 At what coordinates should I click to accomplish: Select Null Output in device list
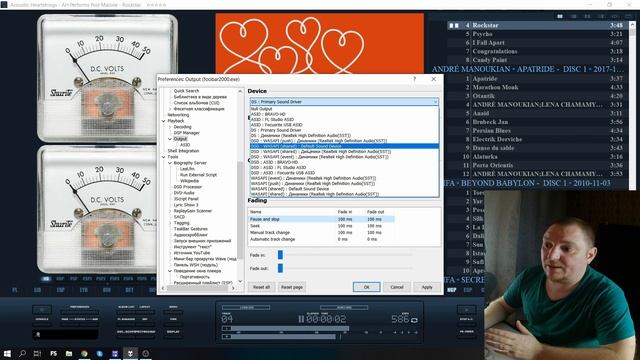pyautogui.click(x=344, y=109)
